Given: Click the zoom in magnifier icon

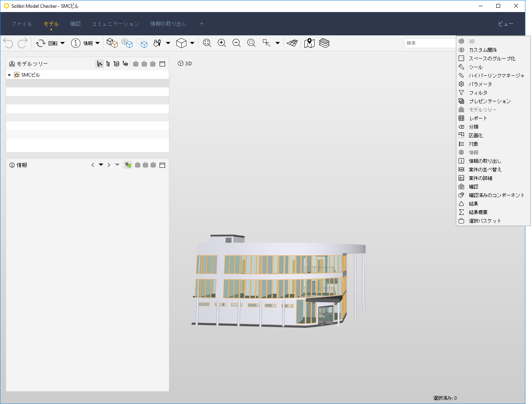Looking at the screenshot, I should pos(222,43).
